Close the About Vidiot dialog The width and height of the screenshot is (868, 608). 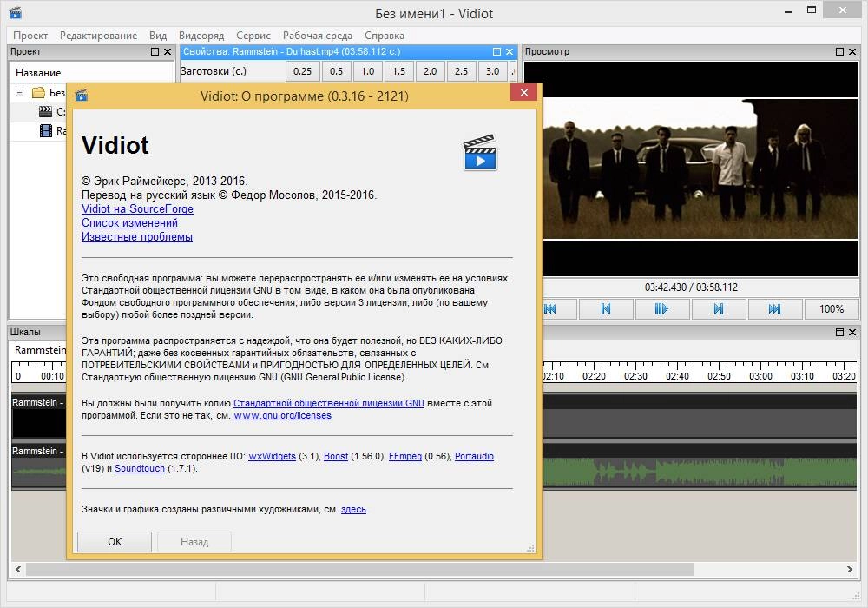523,92
